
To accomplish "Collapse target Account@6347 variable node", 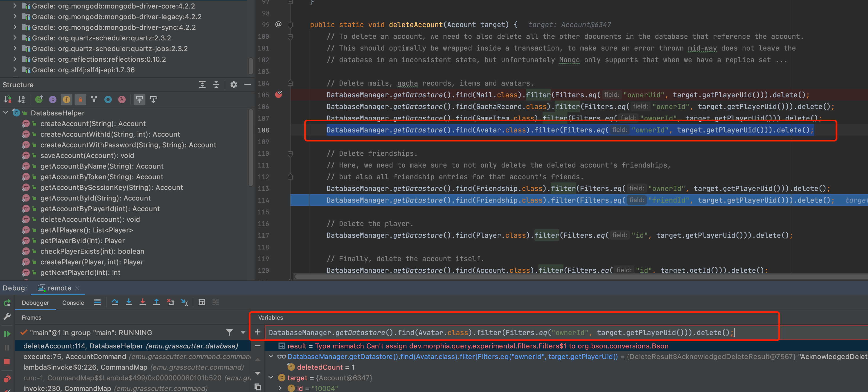I will (271, 378).
